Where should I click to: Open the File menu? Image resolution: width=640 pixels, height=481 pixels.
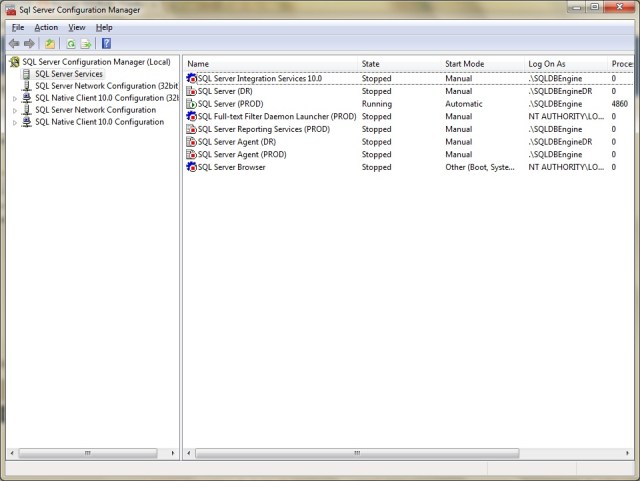coord(17,27)
